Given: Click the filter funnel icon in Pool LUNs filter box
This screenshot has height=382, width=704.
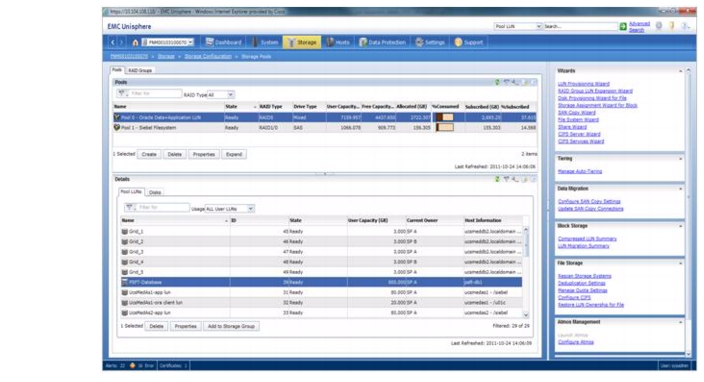Looking at the screenshot, I should [x=130, y=207].
